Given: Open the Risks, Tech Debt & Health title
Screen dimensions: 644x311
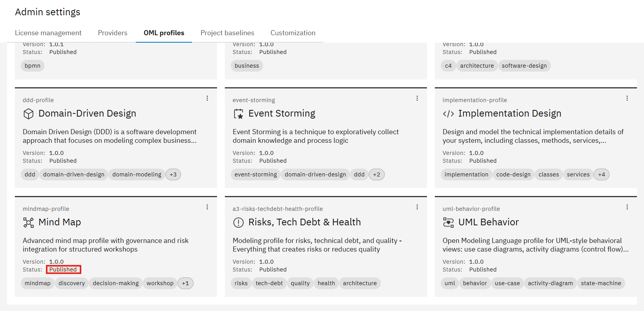Looking at the screenshot, I should pos(305,222).
